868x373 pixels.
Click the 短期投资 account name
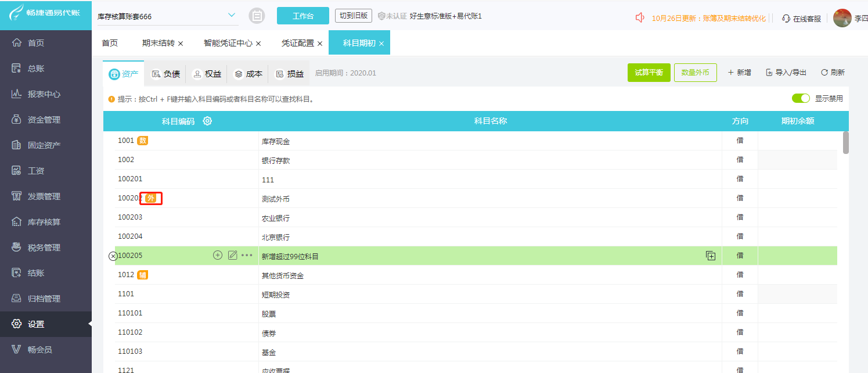pos(276,295)
